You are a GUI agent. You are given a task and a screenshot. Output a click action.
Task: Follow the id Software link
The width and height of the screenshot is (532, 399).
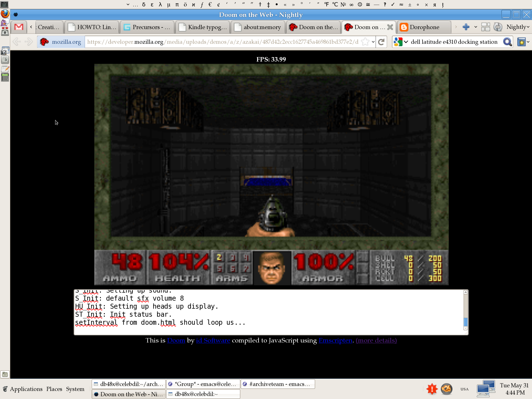click(x=213, y=340)
